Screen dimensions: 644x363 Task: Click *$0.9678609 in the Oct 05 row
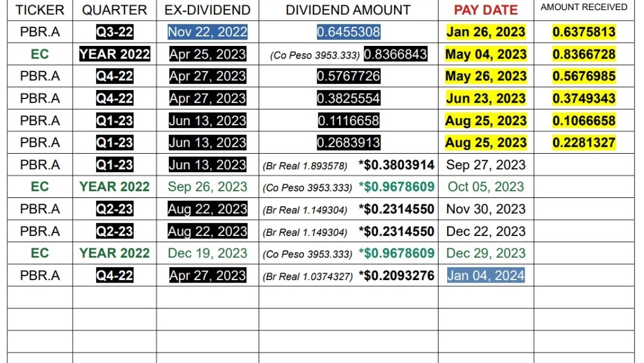[x=397, y=187]
